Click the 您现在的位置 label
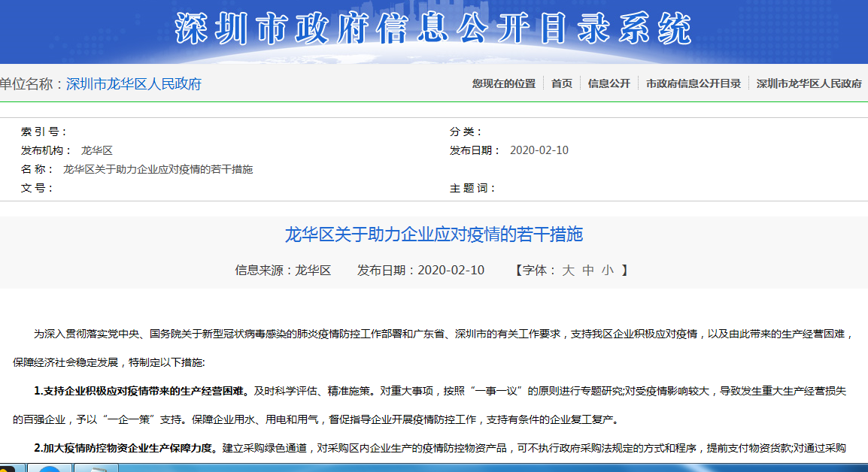 point(503,83)
